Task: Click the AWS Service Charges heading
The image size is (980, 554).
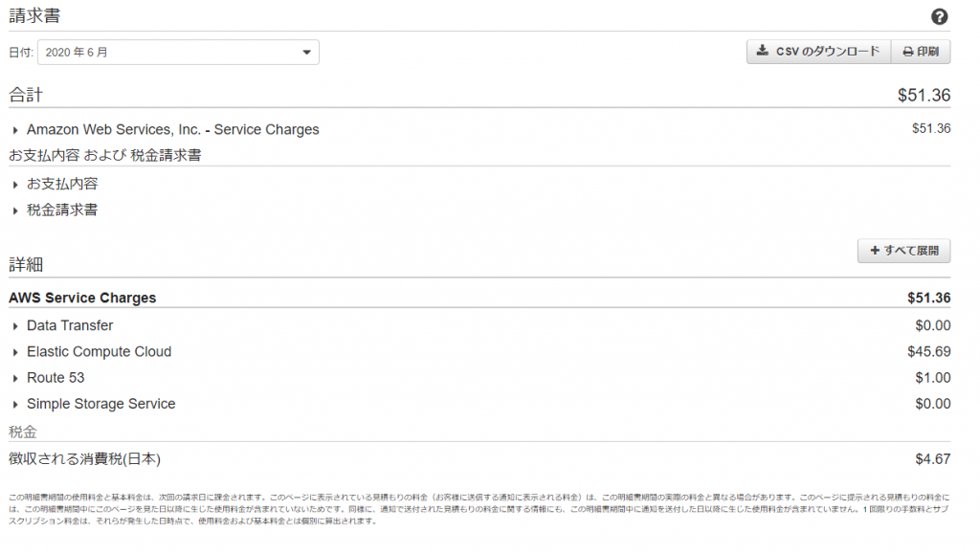Action: [82, 299]
